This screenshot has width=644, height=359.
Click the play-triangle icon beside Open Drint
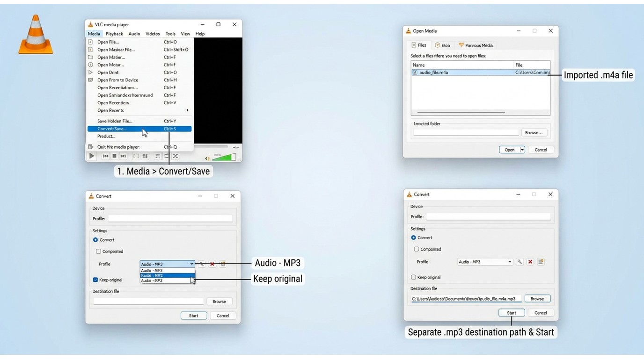coord(91,72)
